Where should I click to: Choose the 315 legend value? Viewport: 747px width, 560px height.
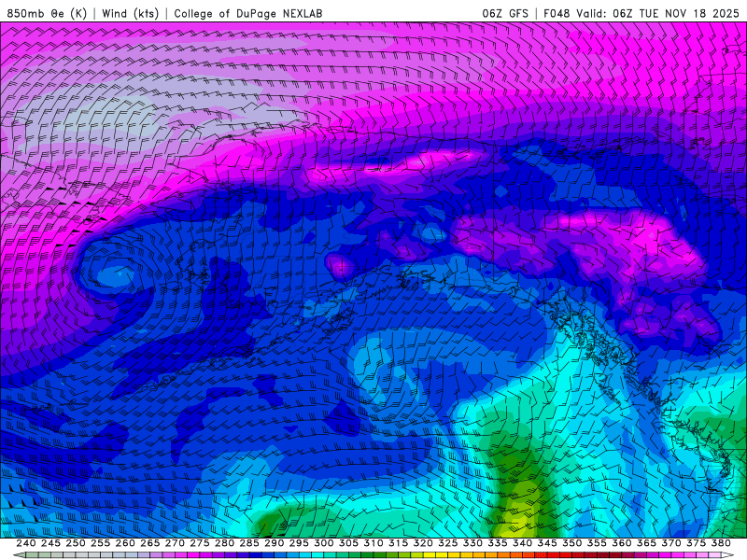coord(399,543)
